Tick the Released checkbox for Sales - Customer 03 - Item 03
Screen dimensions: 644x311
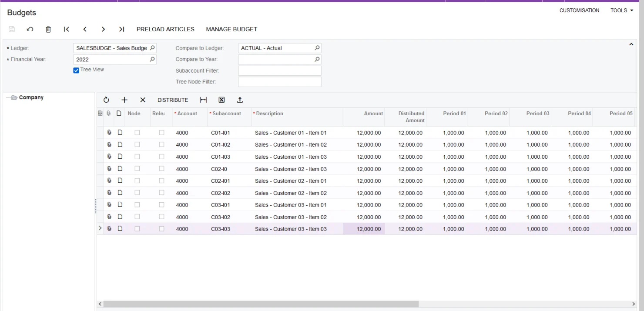tap(161, 228)
